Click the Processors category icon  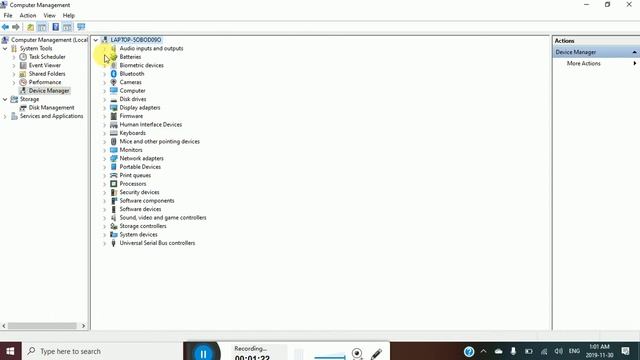click(114, 184)
